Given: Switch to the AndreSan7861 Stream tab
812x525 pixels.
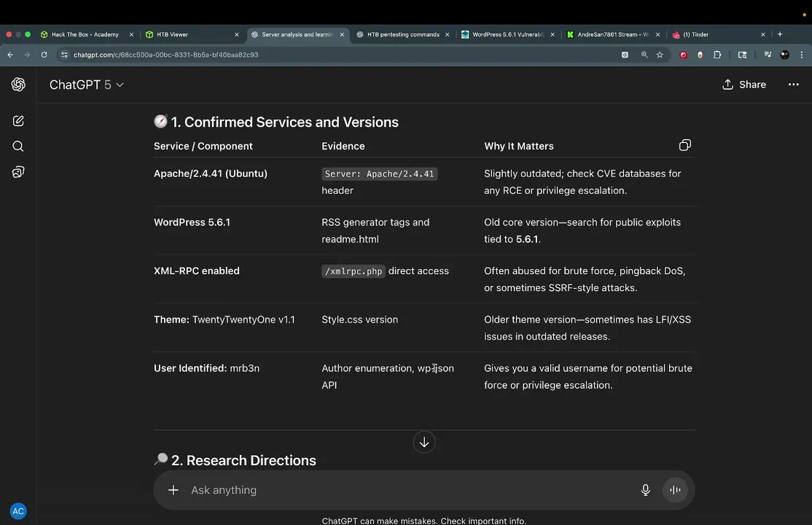Looking at the screenshot, I should coord(613,34).
